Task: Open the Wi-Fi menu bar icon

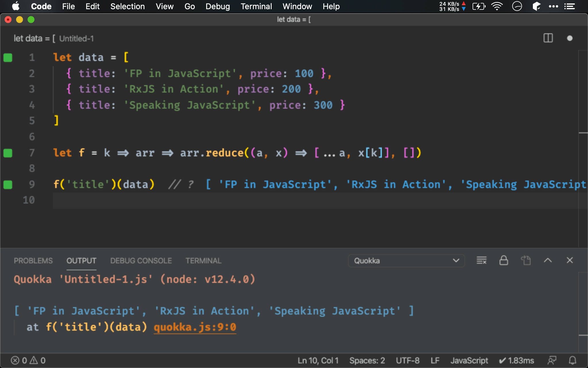Action: click(x=497, y=6)
